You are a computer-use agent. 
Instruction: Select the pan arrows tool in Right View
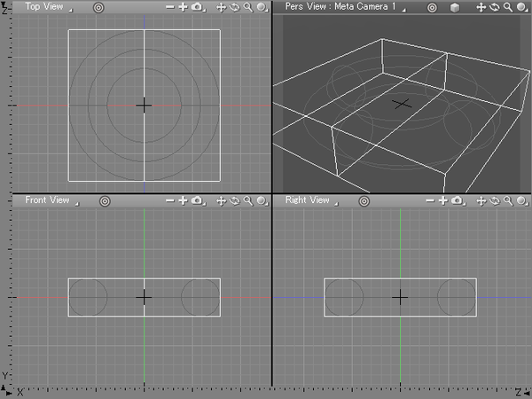pos(481,201)
